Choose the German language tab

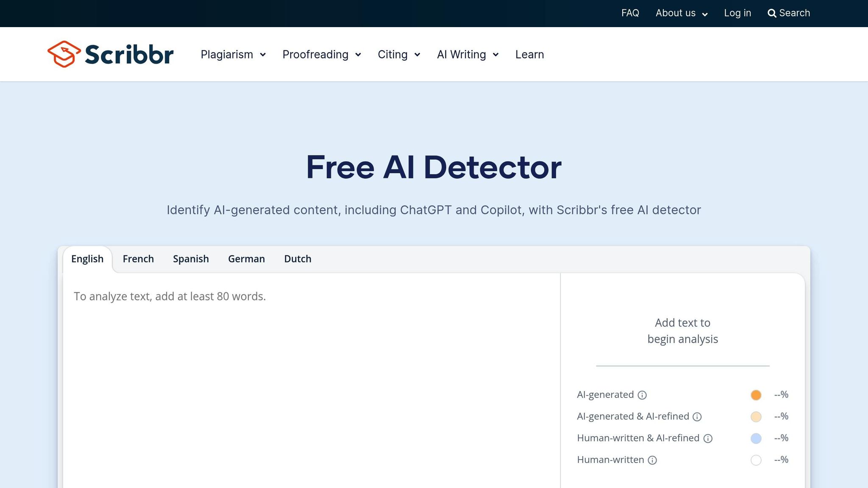pos(246,259)
